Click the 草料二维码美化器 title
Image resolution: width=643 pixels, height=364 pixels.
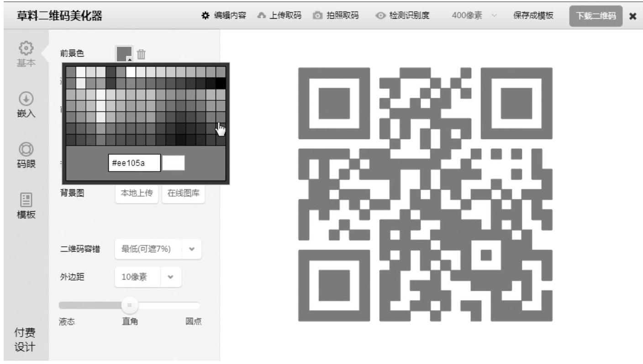click(x=59, y=16)
